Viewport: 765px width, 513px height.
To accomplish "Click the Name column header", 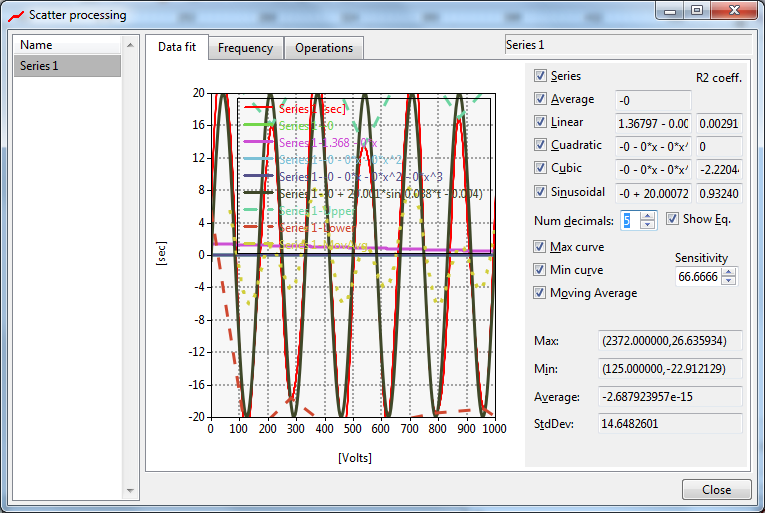I will pyautogui.click(x=67, y=45).
